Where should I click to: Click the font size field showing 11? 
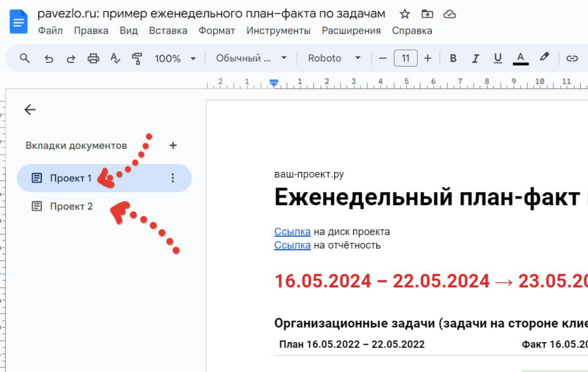coord(405,58)
